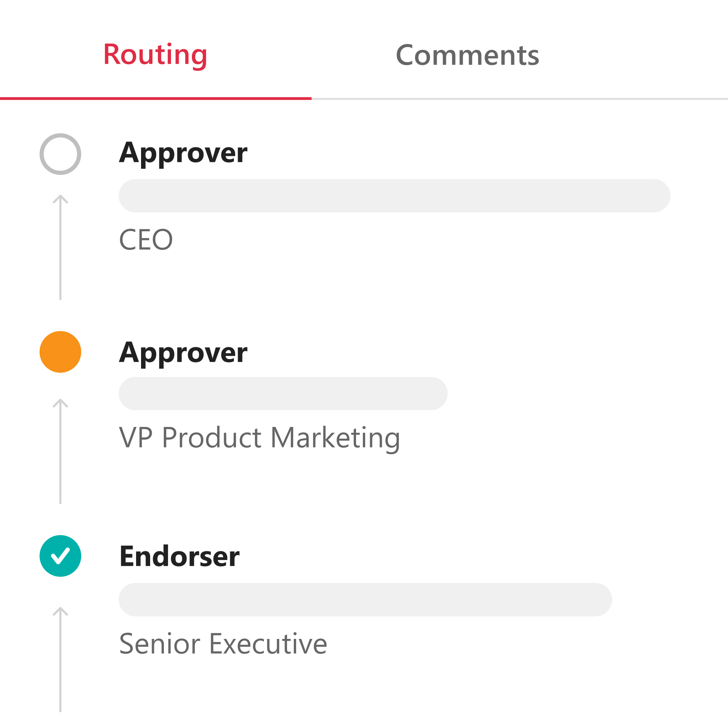Click the connector line between CEO and VP steps
The image size is (728, 728).
pyautogui.click(x=60, y=247)
